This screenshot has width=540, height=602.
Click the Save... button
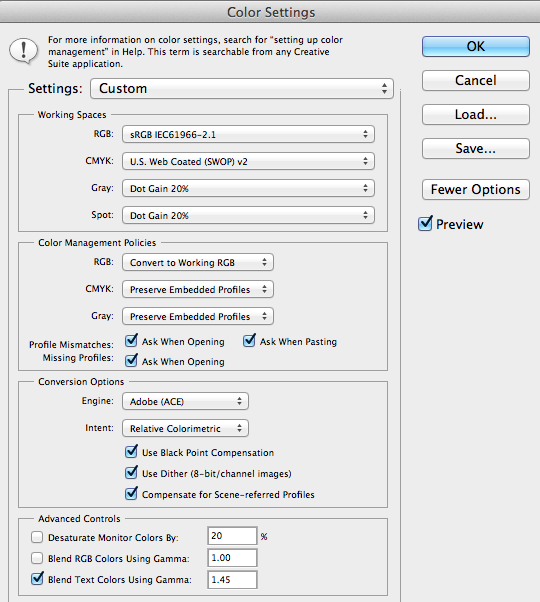476,148
